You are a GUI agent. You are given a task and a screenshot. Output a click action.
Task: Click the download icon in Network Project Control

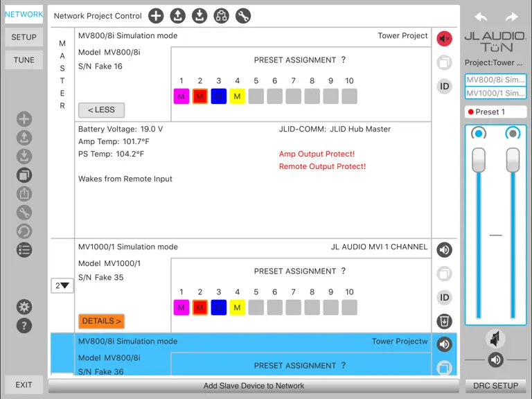199,16
